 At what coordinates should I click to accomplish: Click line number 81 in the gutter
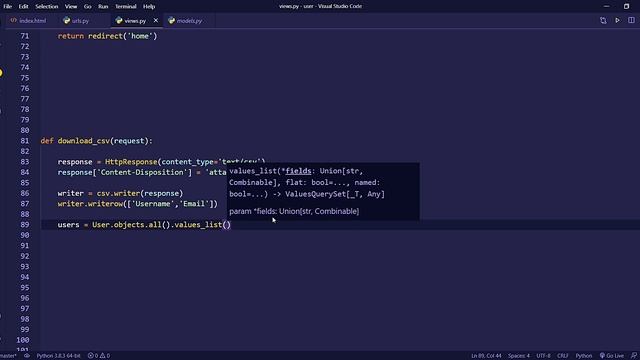24,141
